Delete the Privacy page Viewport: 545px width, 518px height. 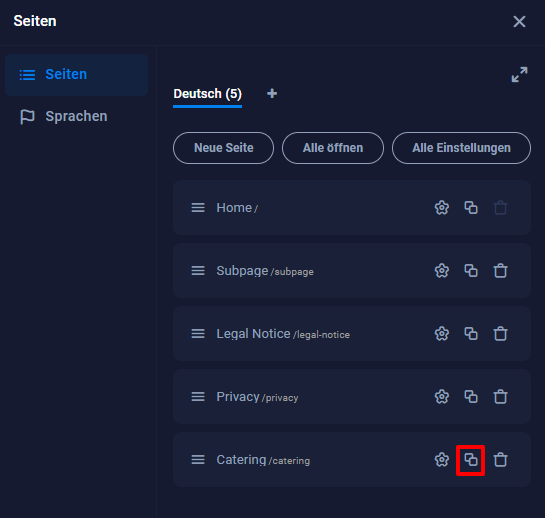click(x=501, y=397)
